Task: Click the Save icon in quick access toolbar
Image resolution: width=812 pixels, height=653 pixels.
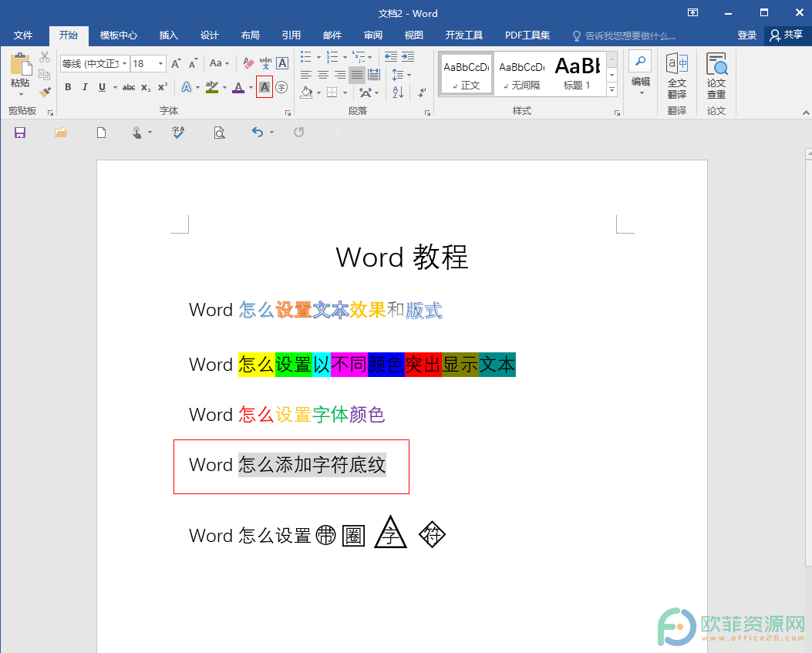Action: click(x=20, y=133)
